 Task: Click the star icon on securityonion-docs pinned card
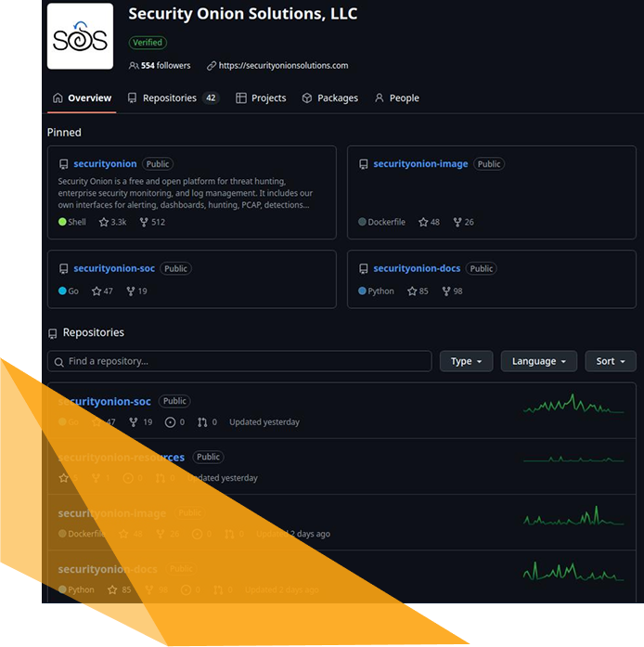tap(412, 291)
